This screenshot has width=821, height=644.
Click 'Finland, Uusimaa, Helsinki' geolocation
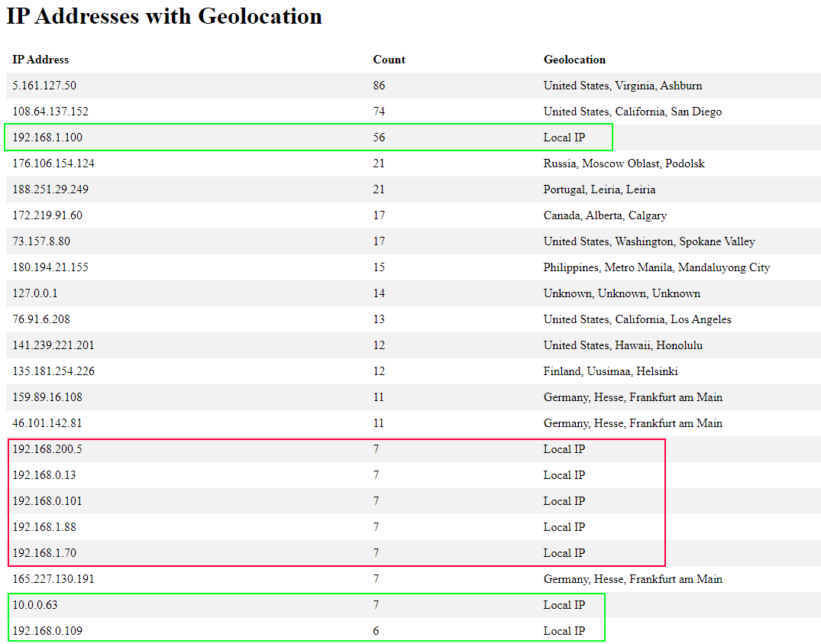click(610, 371)
